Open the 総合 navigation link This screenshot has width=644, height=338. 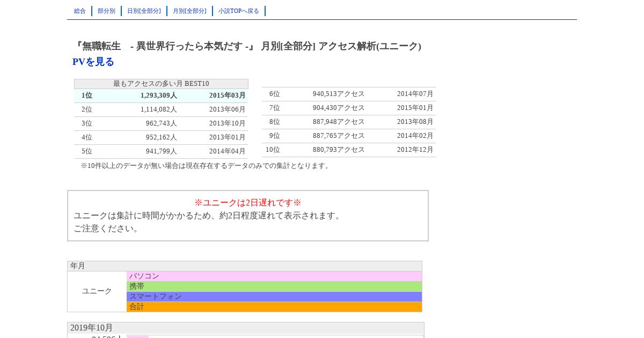point(80,11)
